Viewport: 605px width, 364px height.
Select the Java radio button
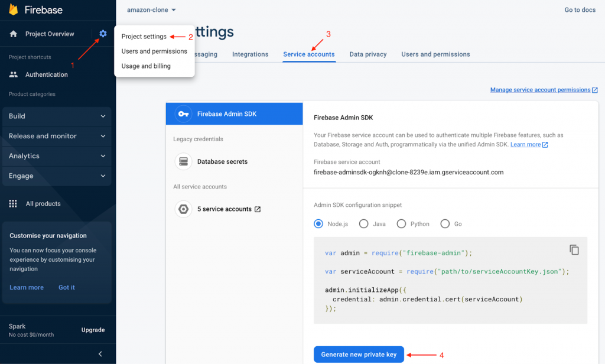click(x=364, y=224)
